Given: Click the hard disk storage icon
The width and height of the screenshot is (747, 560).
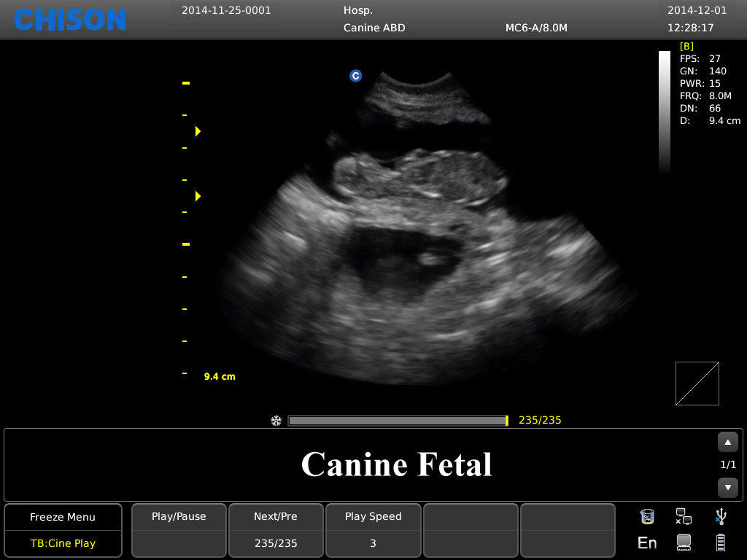Looking at the screenshot, I should click(684, 542).
